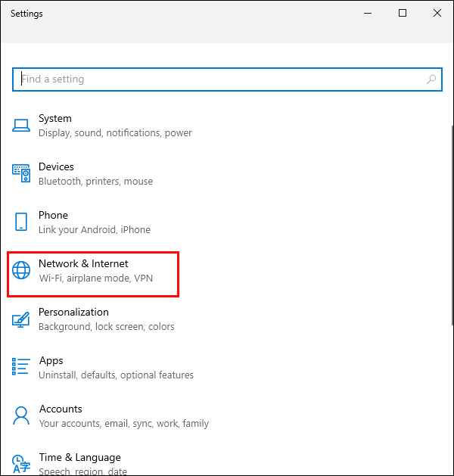Open Time & Language settings label
This screenshot has width=454, height=476.
click(79, 457)
